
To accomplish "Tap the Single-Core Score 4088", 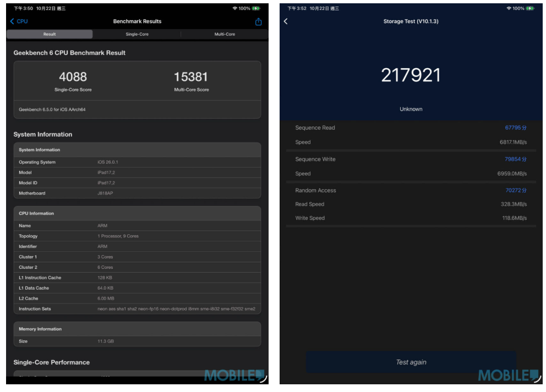I will pos(73,77).
